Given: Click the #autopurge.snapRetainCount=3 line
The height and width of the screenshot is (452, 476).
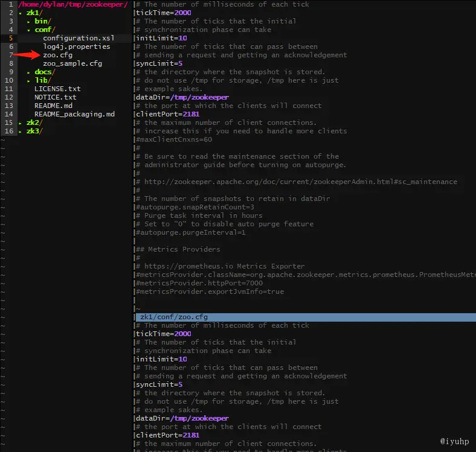Looking at the screenshot, I should click(195, 207).
